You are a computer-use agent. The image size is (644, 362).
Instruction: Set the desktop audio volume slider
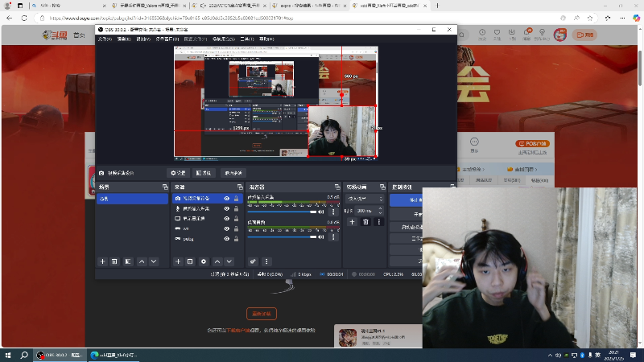(x=283, y=237)
